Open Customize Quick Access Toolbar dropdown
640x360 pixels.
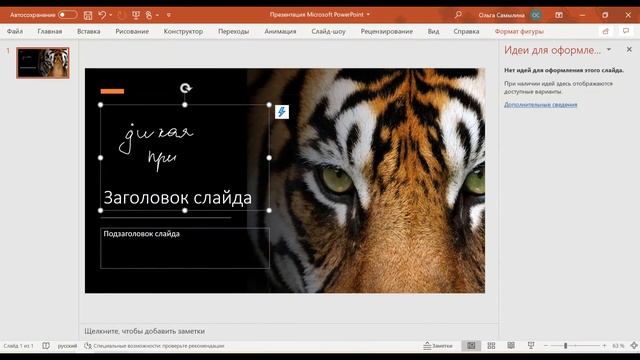pos(169,15)
